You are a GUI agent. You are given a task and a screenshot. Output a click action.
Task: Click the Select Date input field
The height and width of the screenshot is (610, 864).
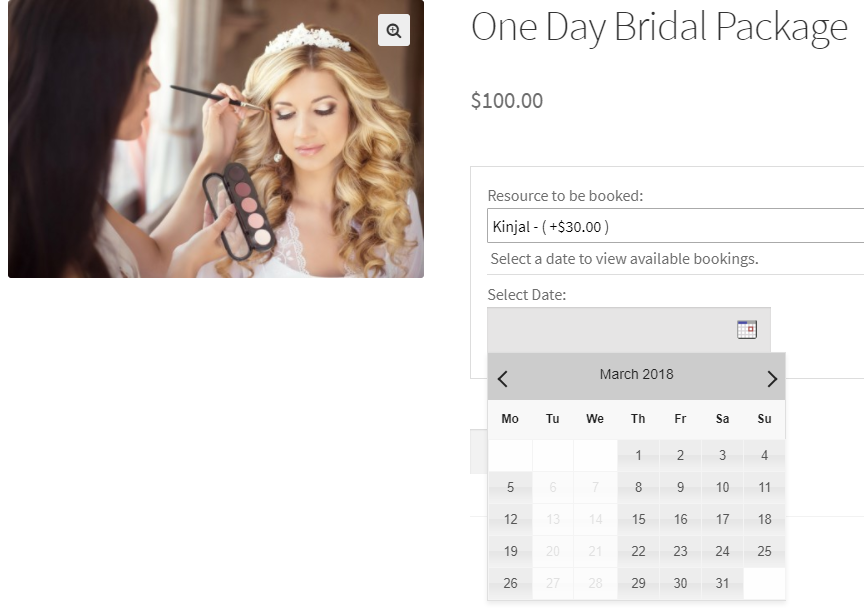pos(629,330)
